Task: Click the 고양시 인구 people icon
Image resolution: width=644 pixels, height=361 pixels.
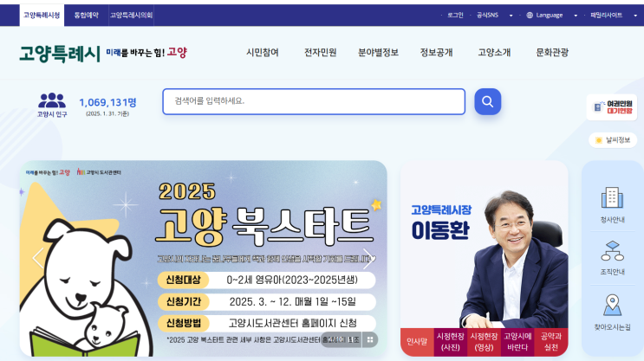Action: (x=52, y=100)
